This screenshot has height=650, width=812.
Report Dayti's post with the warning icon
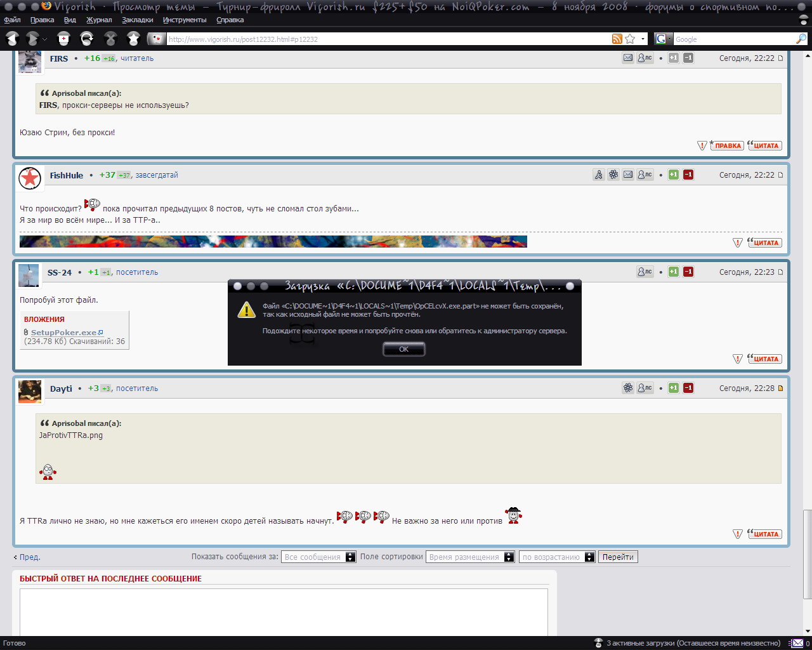pos(737,534)
